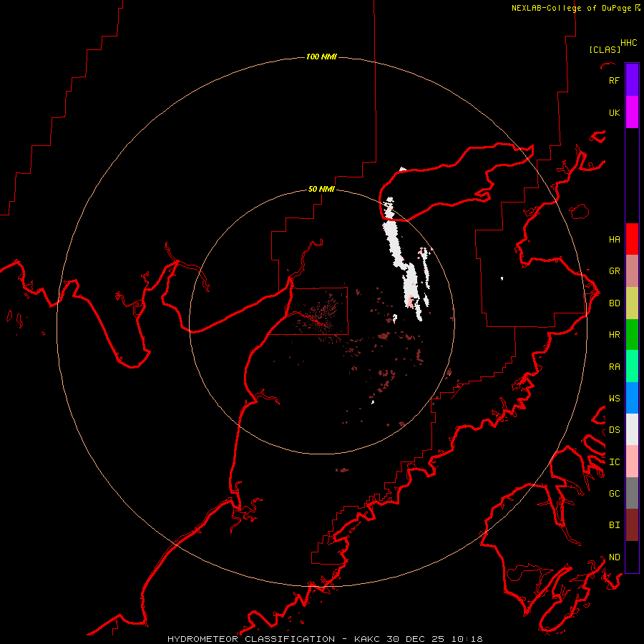Select the BI brown legend swatch
The image size is (644, 644).
[x=632, y=525]
